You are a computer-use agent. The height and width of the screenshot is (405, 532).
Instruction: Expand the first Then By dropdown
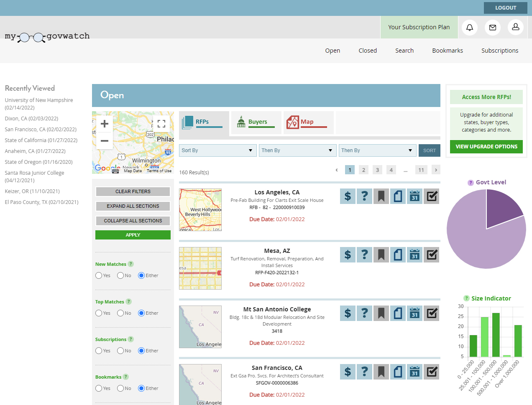(x=297, y=150)
